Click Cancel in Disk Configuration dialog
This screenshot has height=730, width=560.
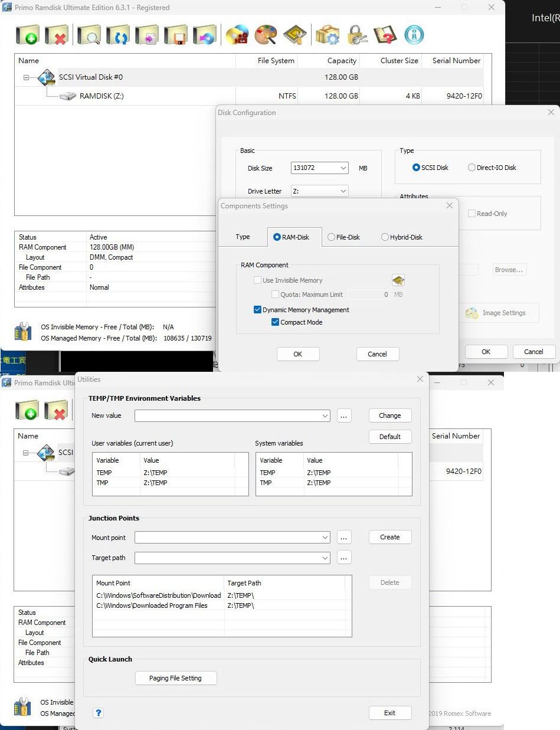coord(533,352)
